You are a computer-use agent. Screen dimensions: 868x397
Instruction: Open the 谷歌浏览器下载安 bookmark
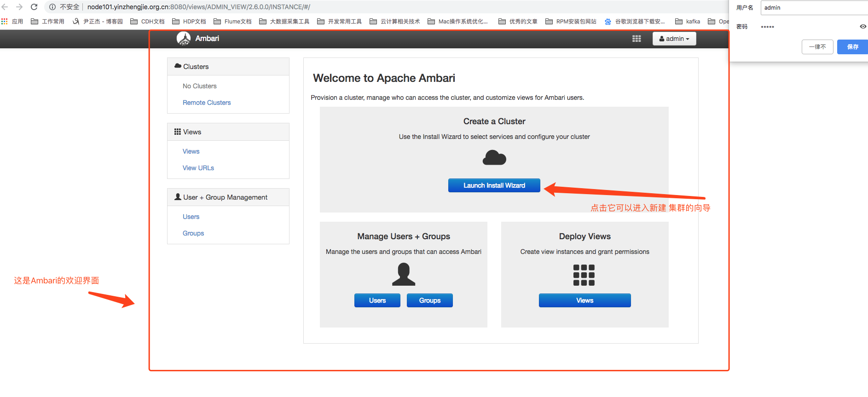[635, 22]
